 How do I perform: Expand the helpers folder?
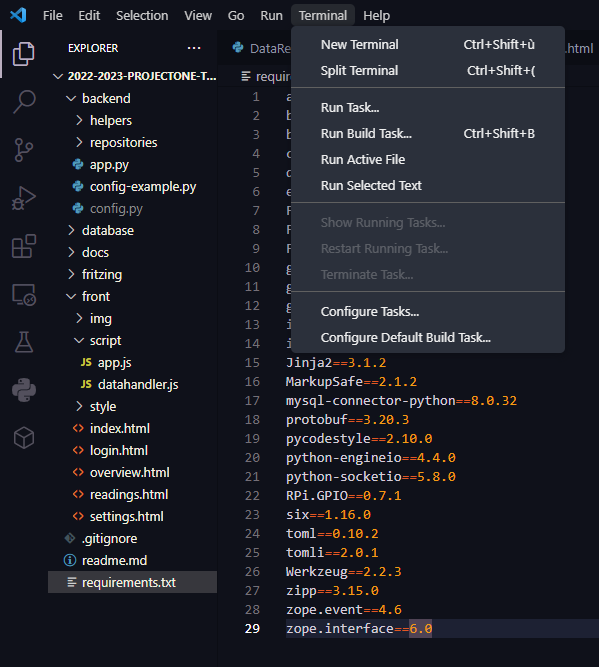point(79,120)
